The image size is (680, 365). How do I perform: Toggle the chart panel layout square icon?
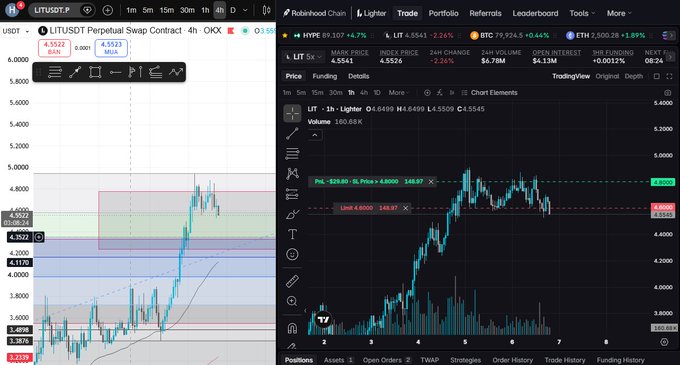tap(657, 76)
